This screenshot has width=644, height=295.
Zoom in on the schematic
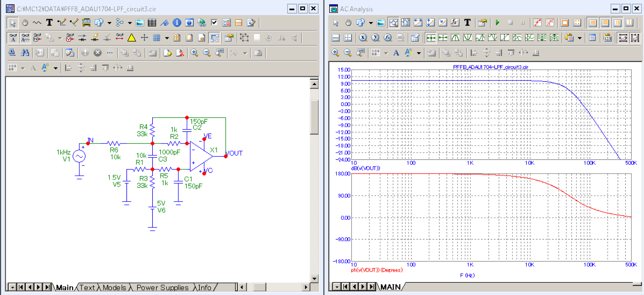194,53
